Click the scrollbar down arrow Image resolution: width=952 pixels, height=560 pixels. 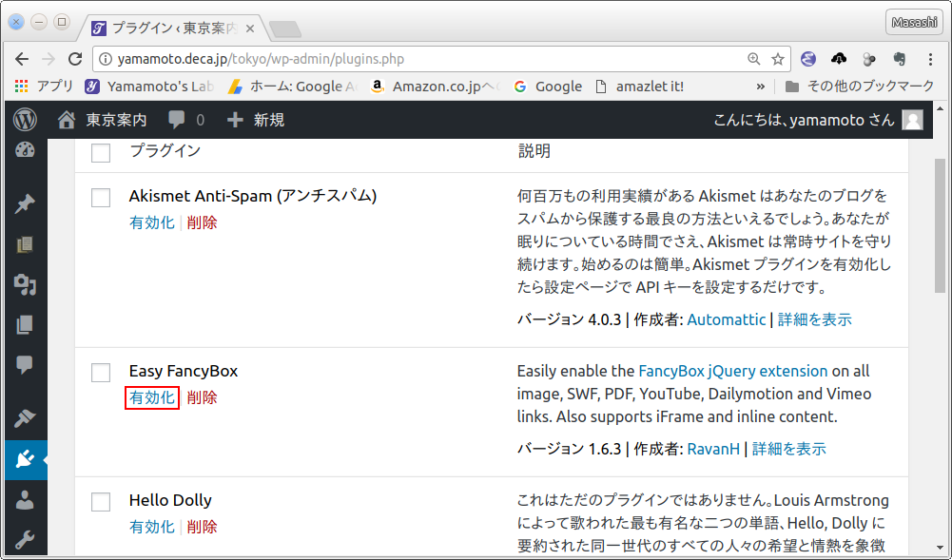(x=941, y=548)
